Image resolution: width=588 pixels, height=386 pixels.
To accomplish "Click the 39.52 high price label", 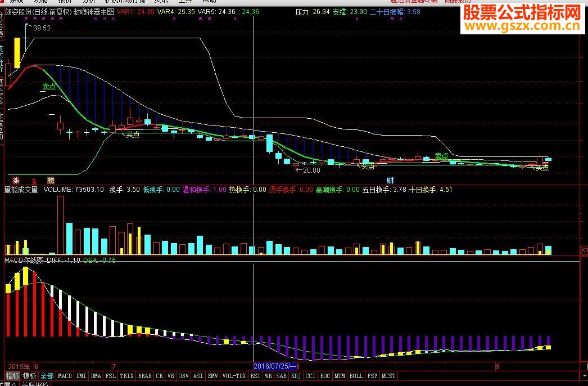I will point(42,28).
